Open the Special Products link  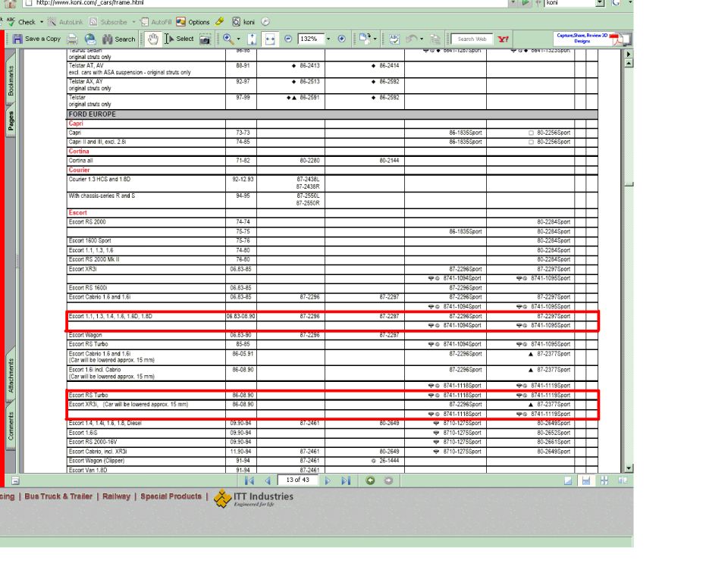171,496
